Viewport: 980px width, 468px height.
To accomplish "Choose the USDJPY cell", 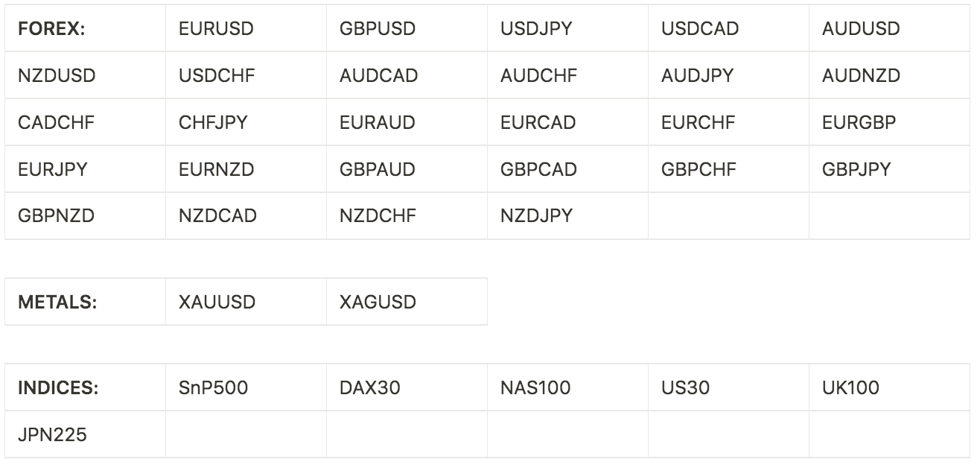I will [567, 28].
